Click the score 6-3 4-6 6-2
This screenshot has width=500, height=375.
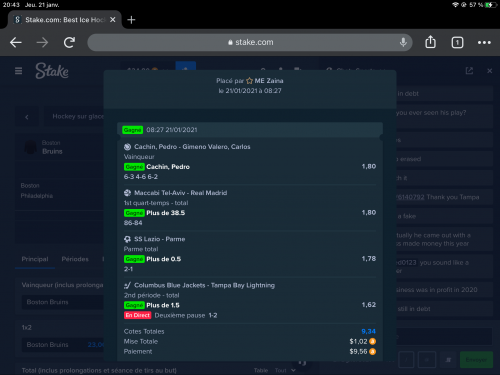(x=141, y=177)
